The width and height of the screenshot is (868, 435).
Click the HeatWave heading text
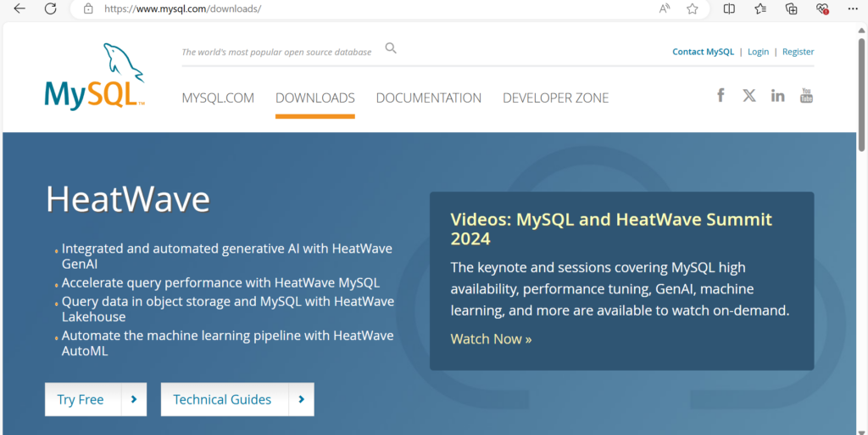point(128,198)
